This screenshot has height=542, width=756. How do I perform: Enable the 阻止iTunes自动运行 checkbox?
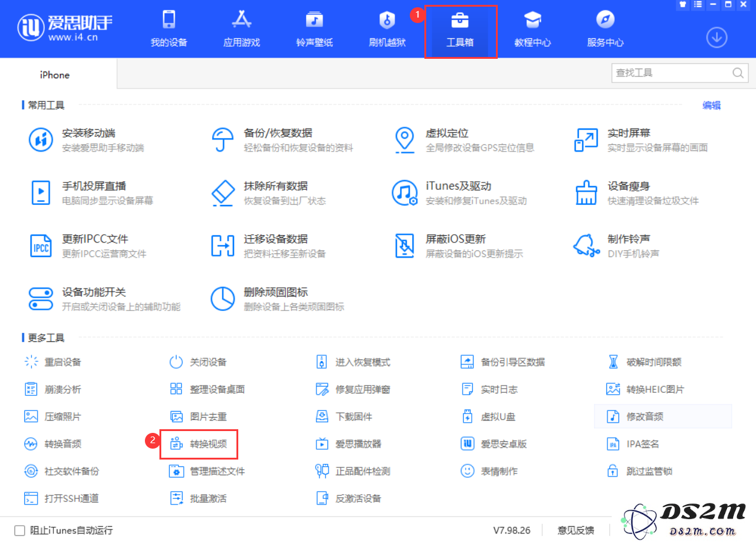pyautogui.click(x=20, y=530)
